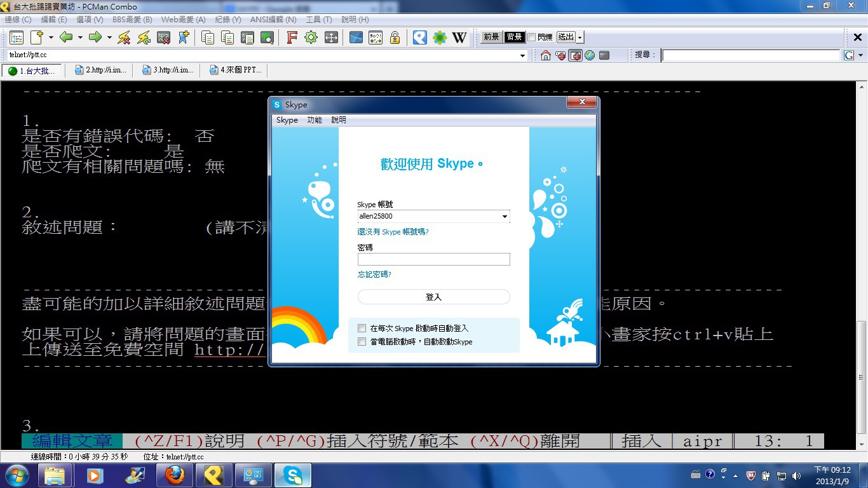
Task: Click the red F font toolbar icon
Action: pos(292,37)
